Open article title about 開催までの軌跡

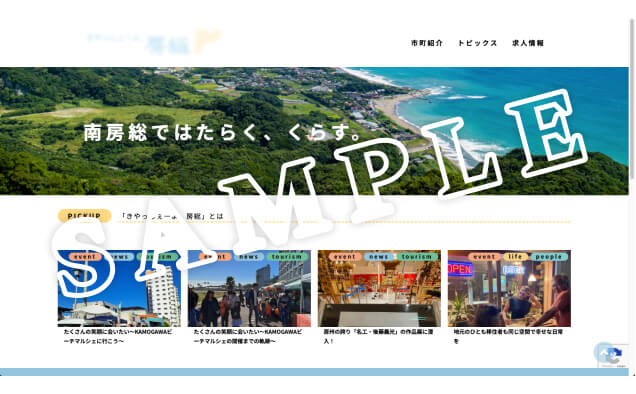pyautogui.click(x=248, y=336)
